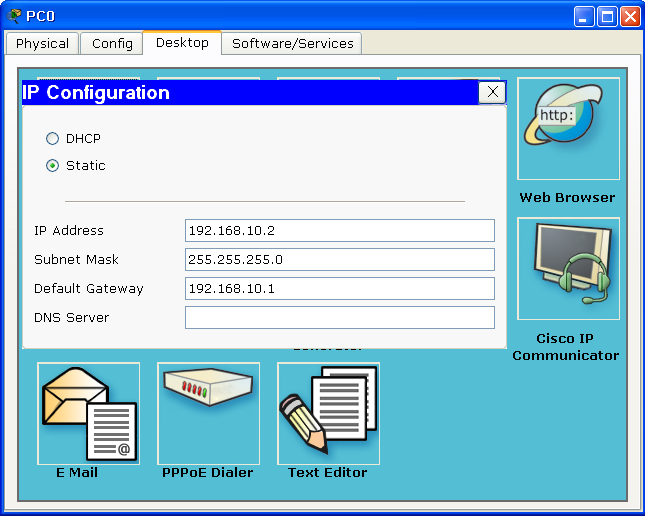Viewport: 645px width, 516px height.
Task: Launch Cisco IP Communicator
Action: click(x=568, y=268)
